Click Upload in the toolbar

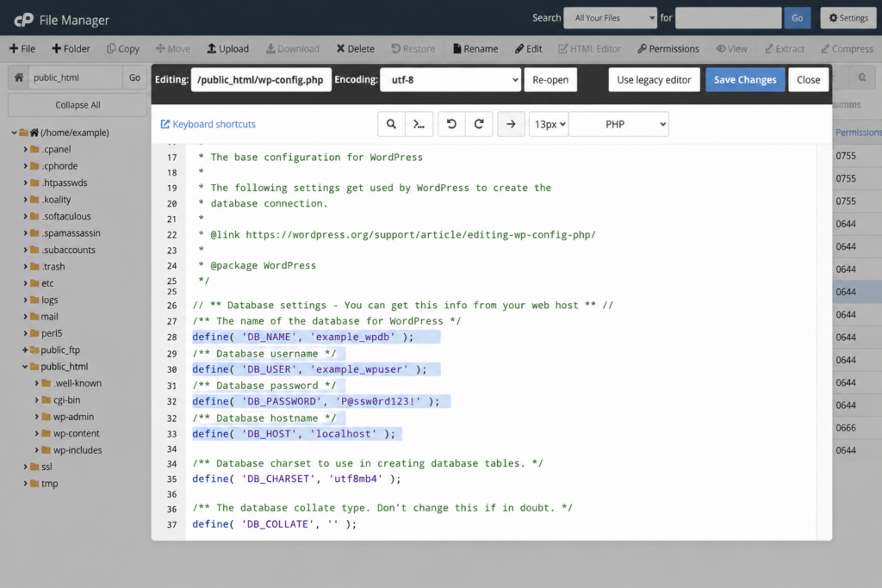(x=227, y=49)
